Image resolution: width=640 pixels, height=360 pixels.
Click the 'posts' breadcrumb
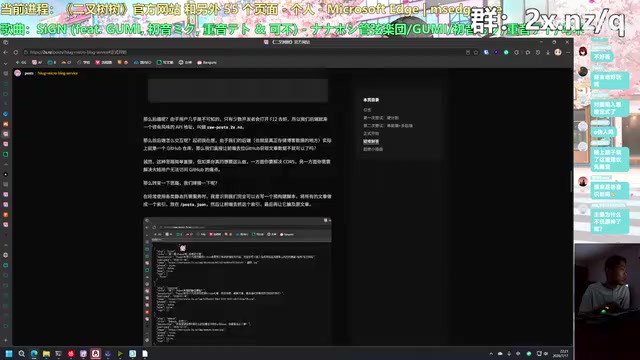click(29, 73)
